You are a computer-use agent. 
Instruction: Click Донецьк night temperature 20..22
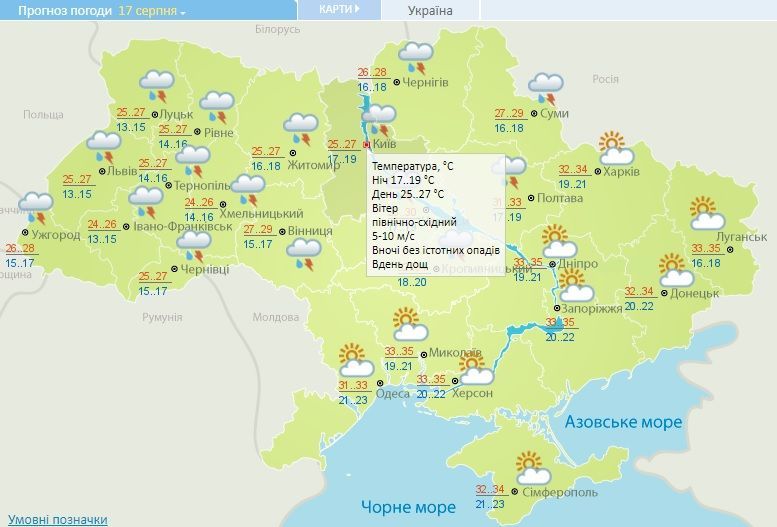point(639,307)
